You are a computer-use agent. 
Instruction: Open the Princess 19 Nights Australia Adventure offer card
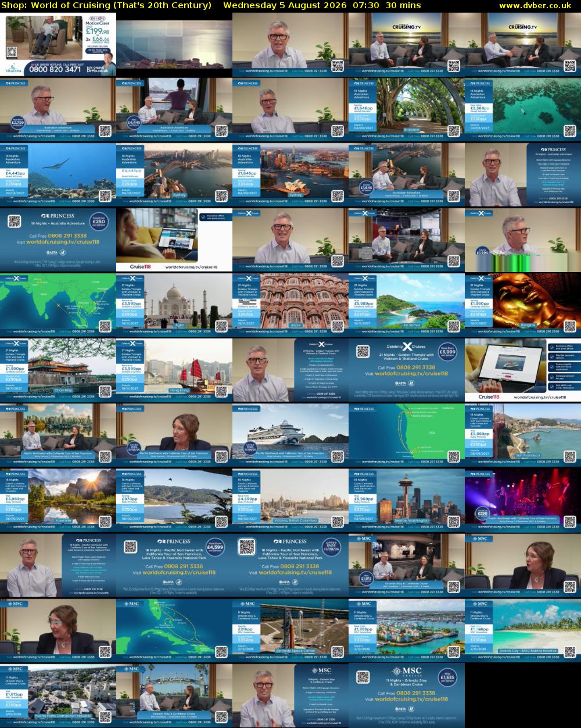(x=58, y=240)
